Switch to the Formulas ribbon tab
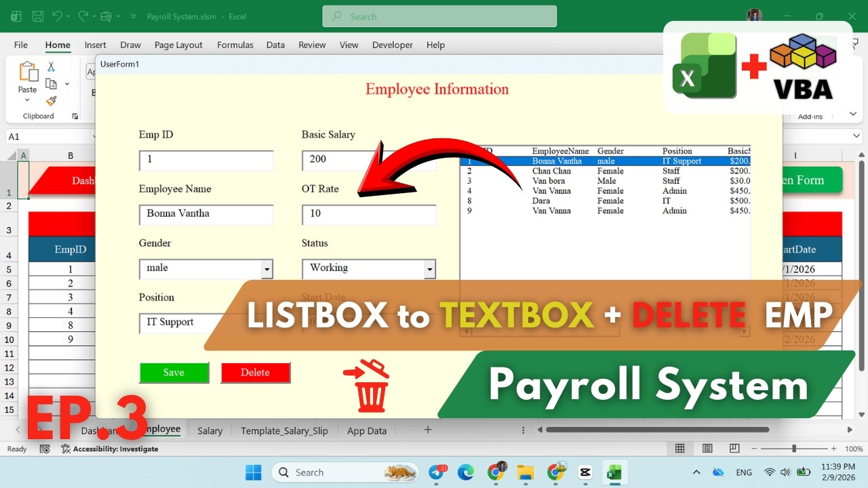Screen dimensions: 868x488 click(235, 45)
